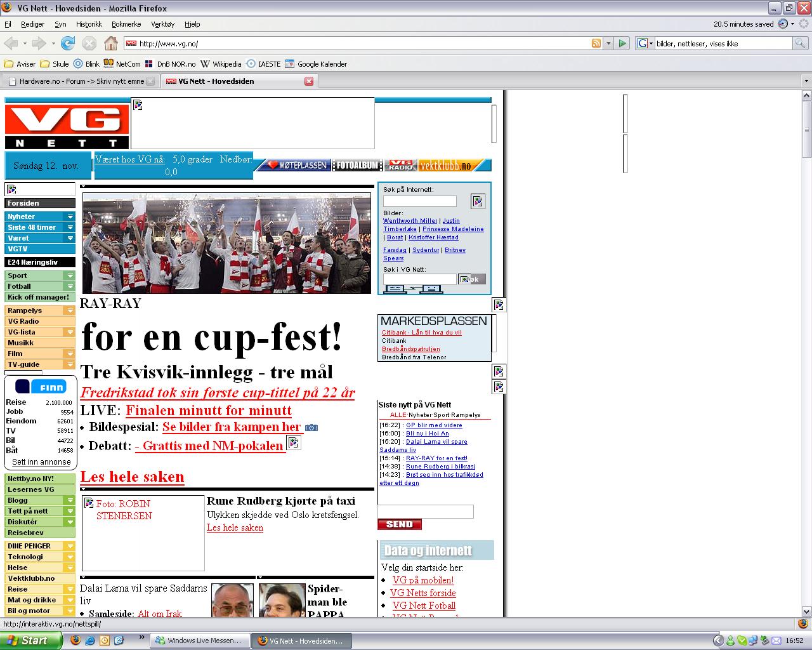Open the back history dropdown

pyautogui.click(x=25, y=43)
